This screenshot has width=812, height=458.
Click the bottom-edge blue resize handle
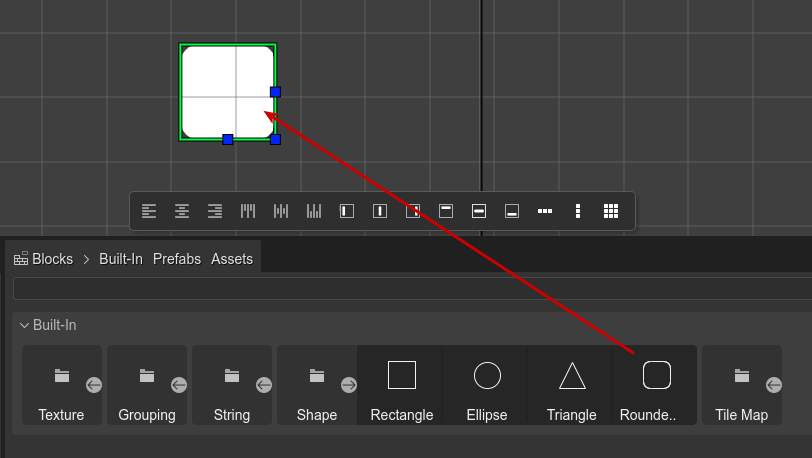tap(228, 139)
